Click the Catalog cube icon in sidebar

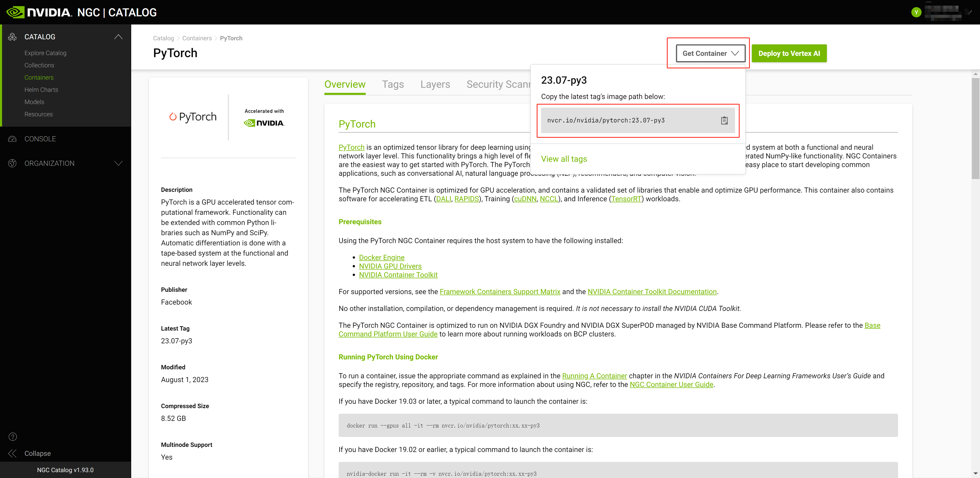pyautogui.click(x=13, y=37)
